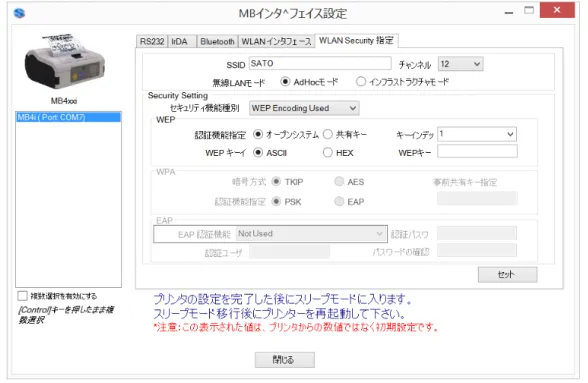Screen dimensions: 588x383
Task: Select HEX WEP key format
Action: 328,153
